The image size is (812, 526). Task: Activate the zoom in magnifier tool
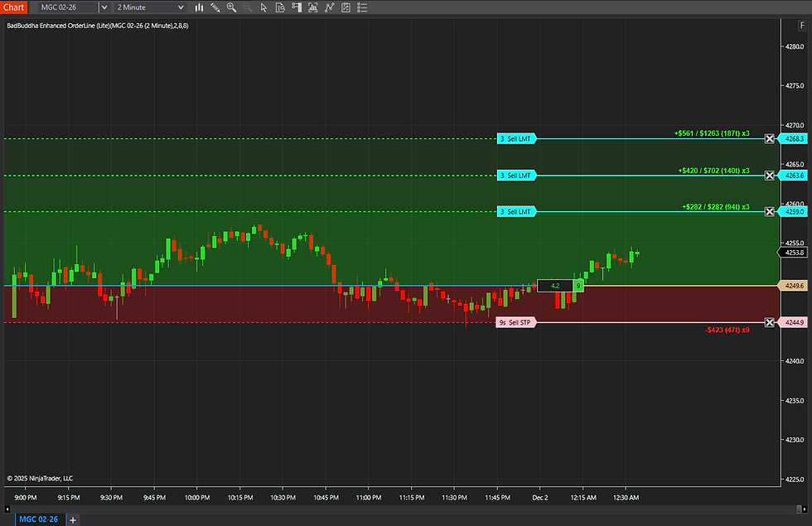[231, 7]
